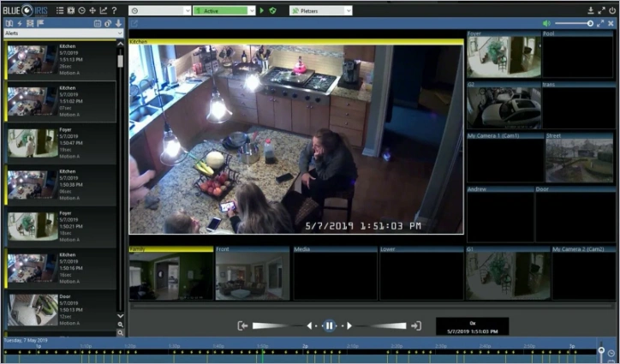Click the download arrow in clips panel header
The image size is (620, 364).
point(118,23)
